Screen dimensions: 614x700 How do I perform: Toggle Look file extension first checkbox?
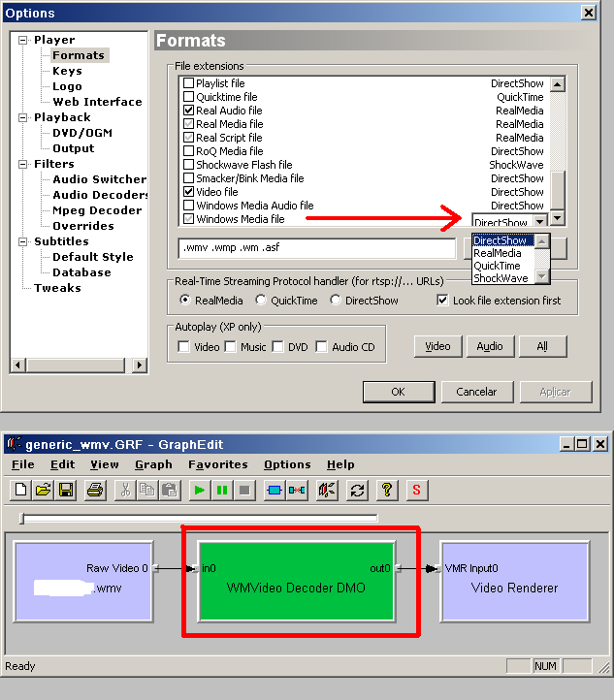point(442,301)
